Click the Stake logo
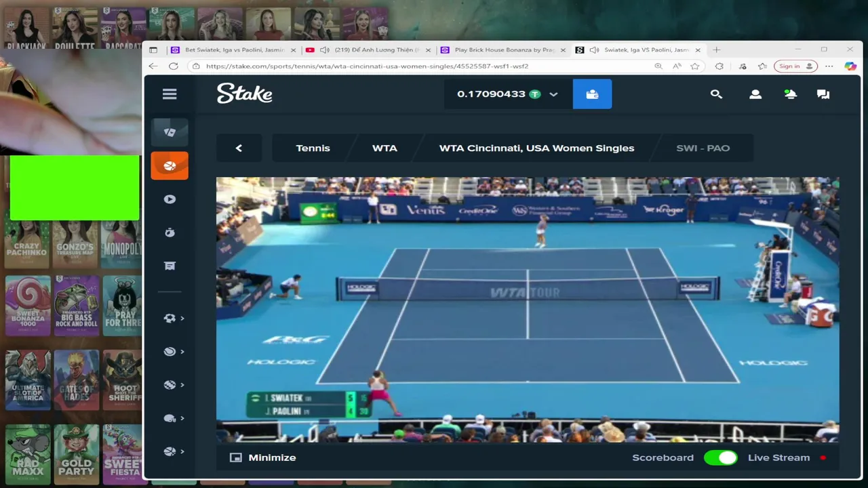This screenshot has width=868, height=488. tap(245, 94)
